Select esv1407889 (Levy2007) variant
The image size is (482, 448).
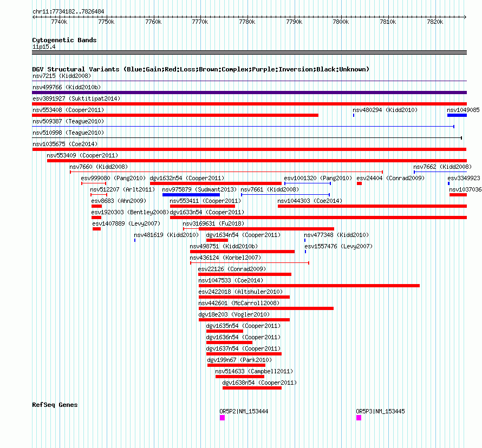[x=126, y=223]
